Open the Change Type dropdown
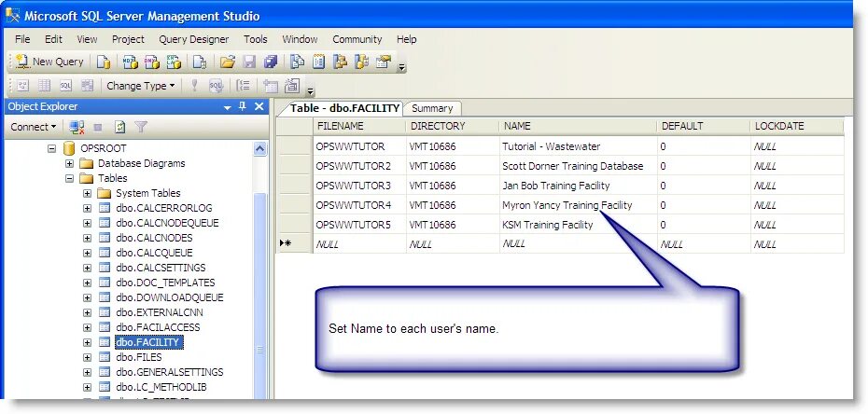The image size is (868, 414). click(141, 86)
